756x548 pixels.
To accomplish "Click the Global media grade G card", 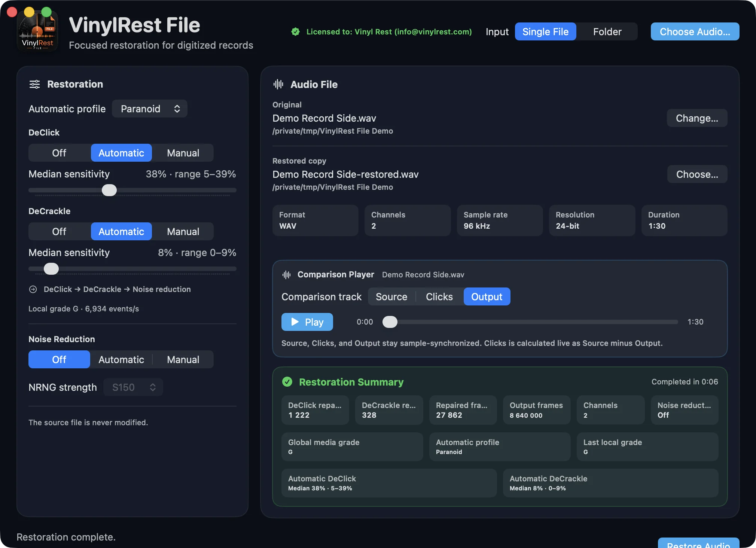I will (352, 447).
